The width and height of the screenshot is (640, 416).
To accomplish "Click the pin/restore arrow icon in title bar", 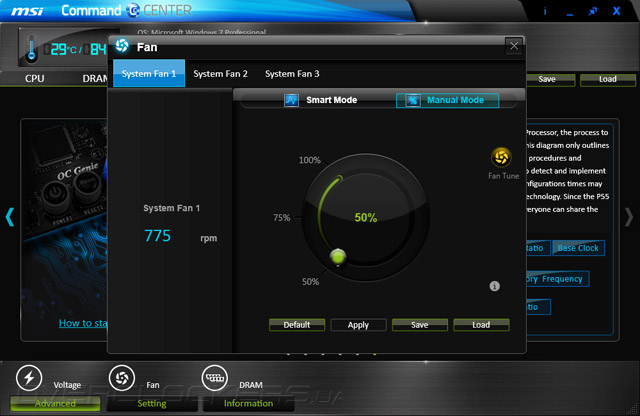I will pyautogui.click(x=593, y=11).
